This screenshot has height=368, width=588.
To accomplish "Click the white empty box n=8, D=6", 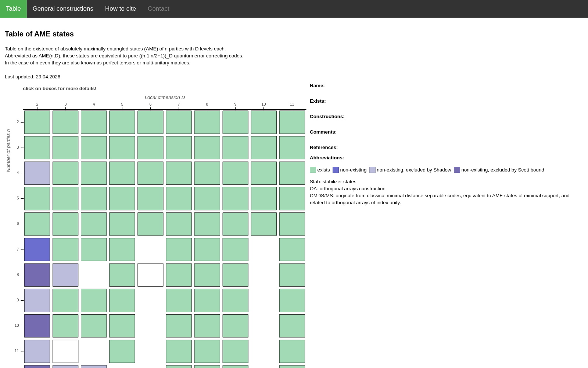I will (x=150, y=275).
